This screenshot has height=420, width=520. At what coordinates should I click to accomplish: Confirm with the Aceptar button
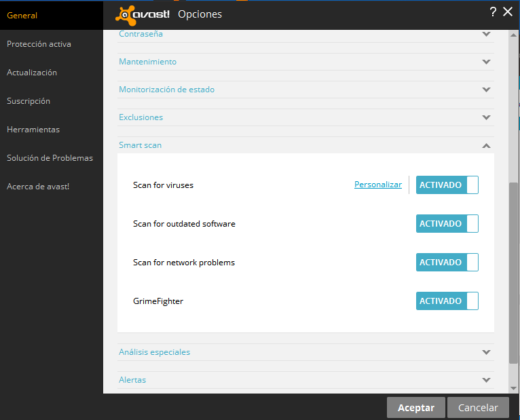tap(416, 407)
